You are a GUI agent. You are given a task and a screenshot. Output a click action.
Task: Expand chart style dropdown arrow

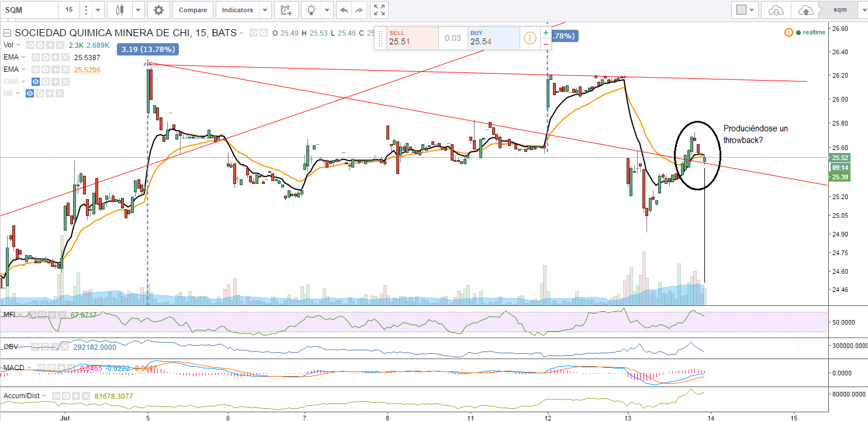(138, 10)
